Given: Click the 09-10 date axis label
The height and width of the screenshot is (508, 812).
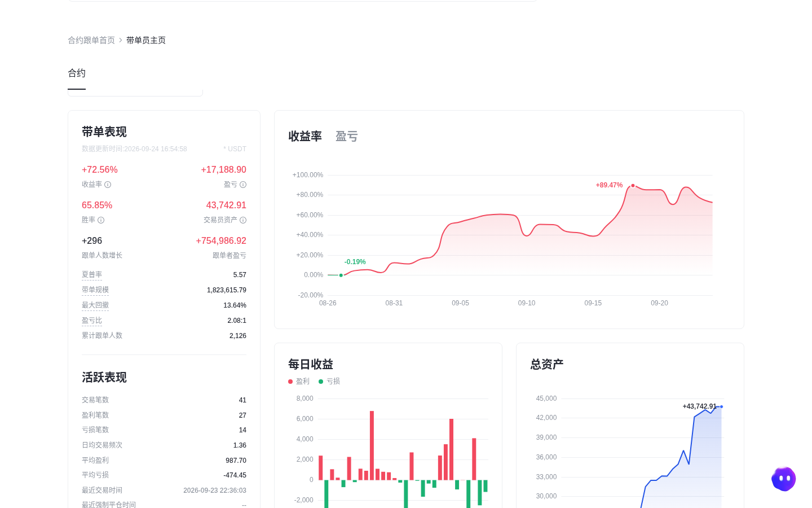Looking at the screenshot, I should (x=527, y=303).
